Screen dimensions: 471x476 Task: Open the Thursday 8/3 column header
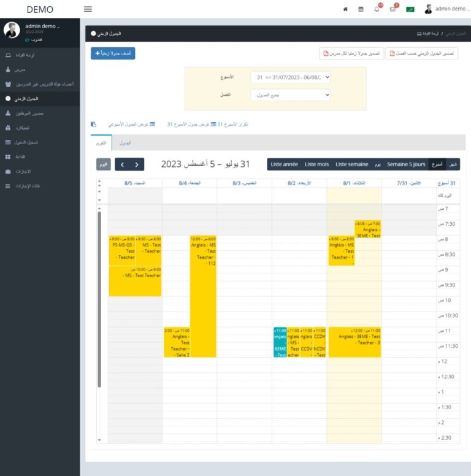click(x=245, y=183)
